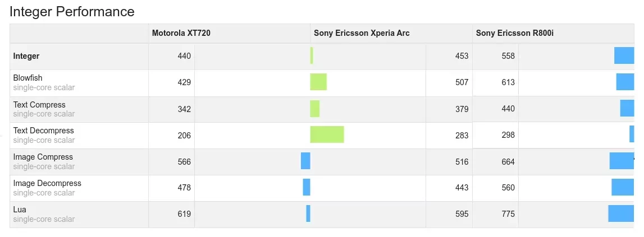Select the Integer row label

[26, 56]
